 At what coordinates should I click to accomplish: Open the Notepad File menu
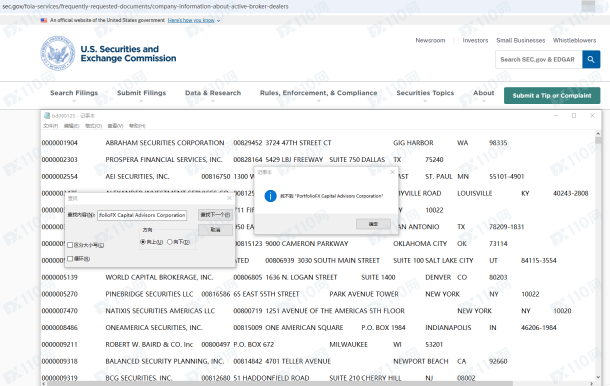[x=51, y=126]
